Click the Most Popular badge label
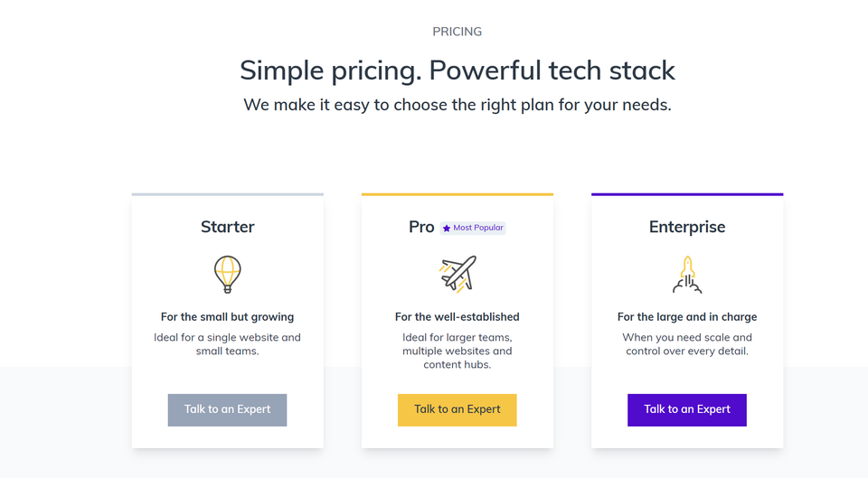 coord(478,229)
